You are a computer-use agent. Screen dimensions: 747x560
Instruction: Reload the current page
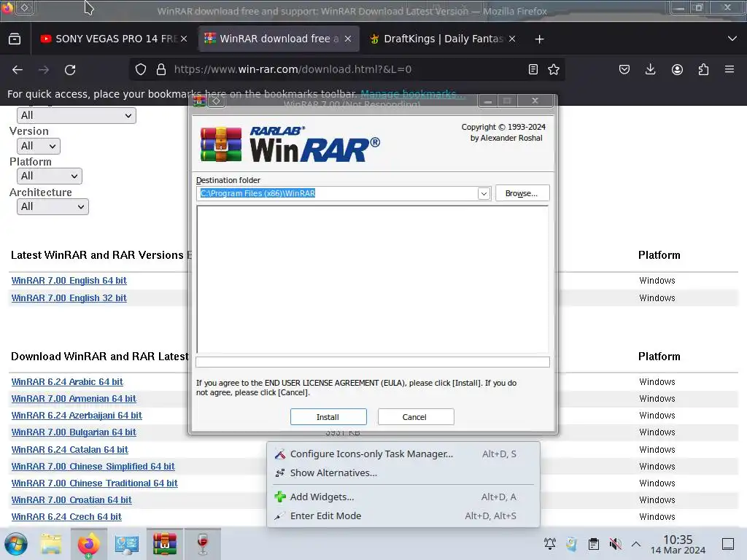(x=70, y=69)
